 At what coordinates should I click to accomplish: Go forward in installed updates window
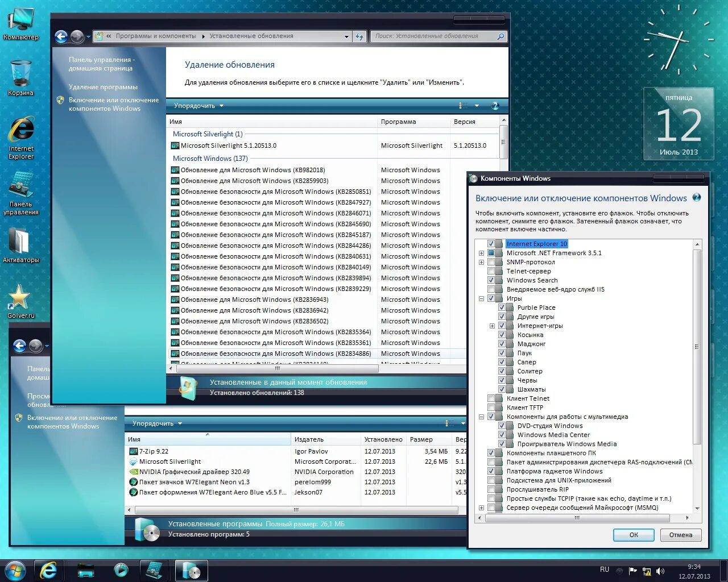coord(77,37)
